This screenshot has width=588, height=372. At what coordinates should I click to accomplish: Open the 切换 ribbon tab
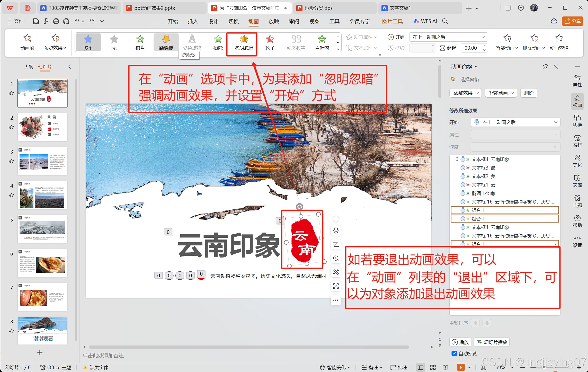pos(233,21)
